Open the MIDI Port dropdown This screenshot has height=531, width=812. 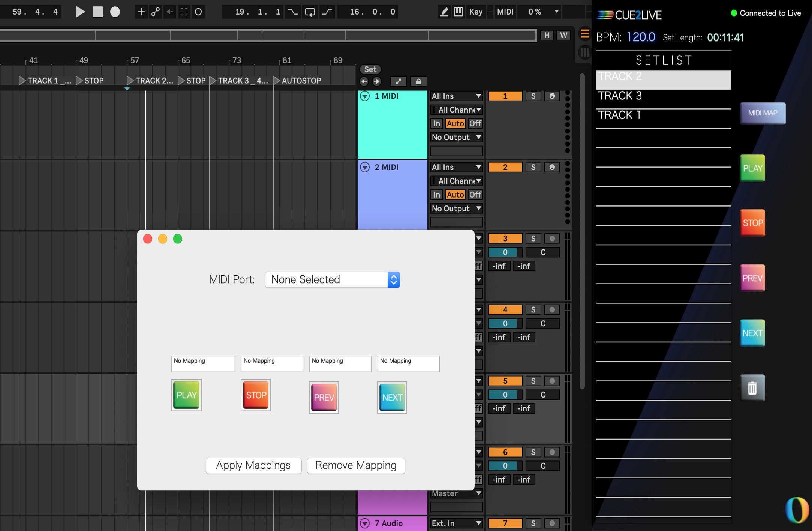[332, 280]
